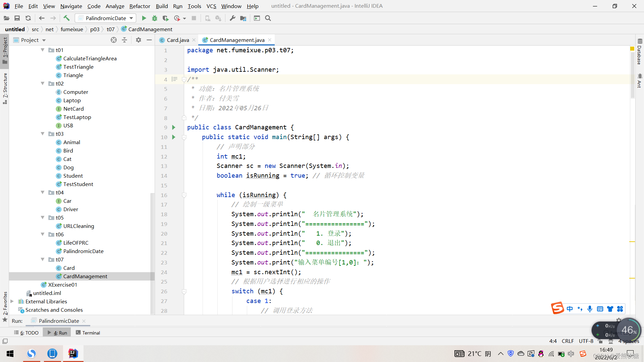Open the profiler run dropdown icon
The height and width of the screenshot is (362, 644).
coord(180,18)
